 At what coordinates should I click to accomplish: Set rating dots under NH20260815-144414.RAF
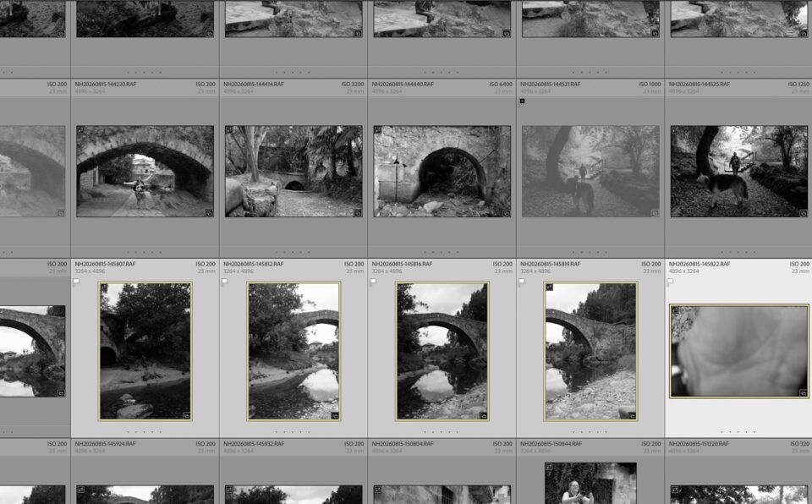click(x=294, y=252)
